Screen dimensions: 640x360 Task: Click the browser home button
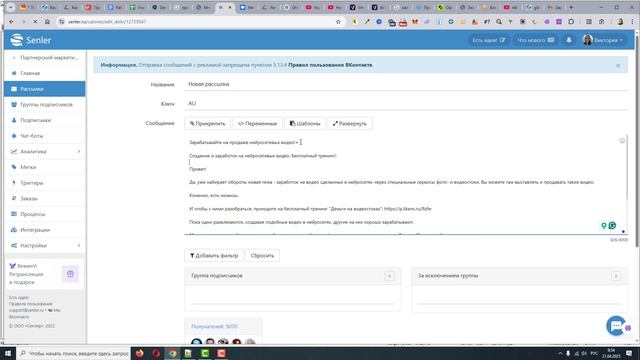point(47,22)
